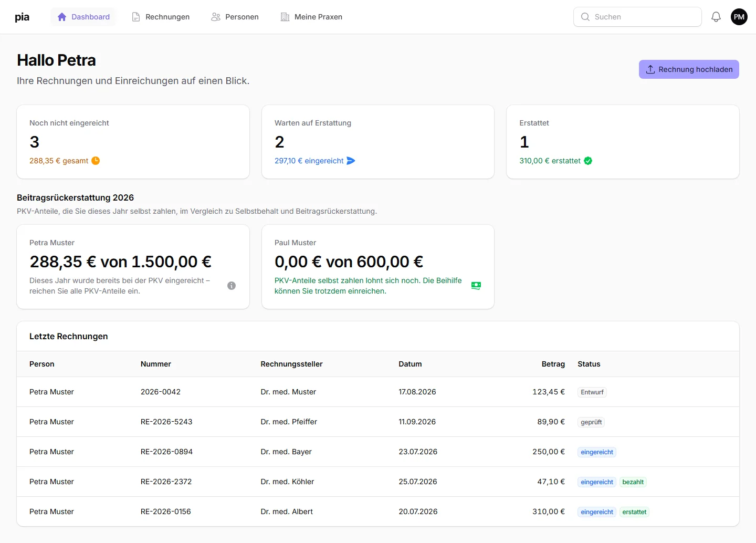Click Dr. med. Köhler in the table
The image size is (756, 543).
click(287, 482)
